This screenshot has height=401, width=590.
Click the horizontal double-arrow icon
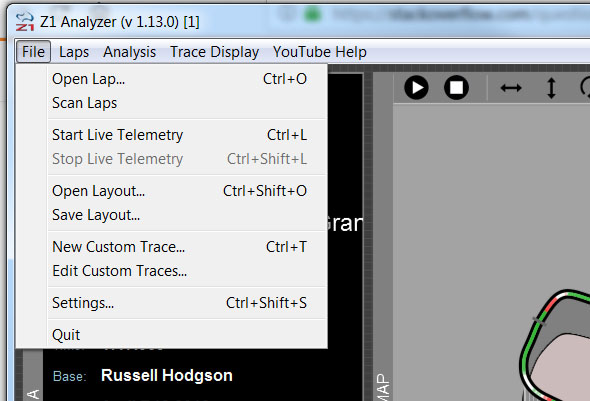point(511,88)
